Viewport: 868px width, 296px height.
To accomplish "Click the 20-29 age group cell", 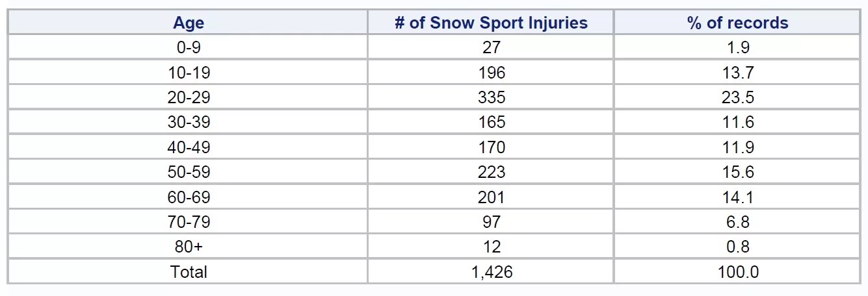I will 189,97.
